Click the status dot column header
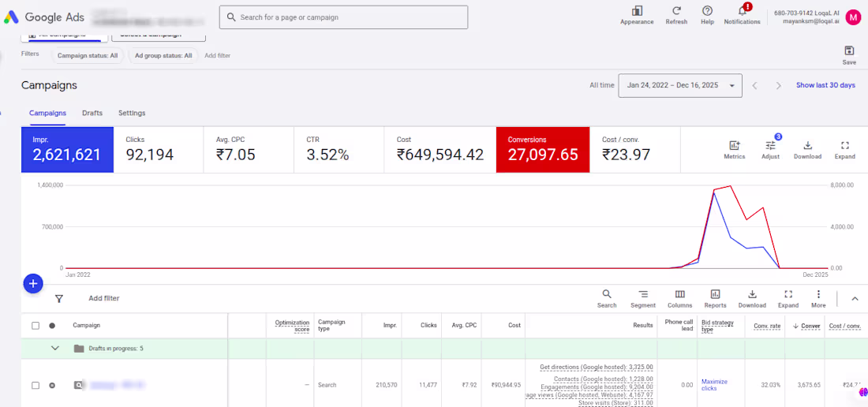 pos(52,326)
